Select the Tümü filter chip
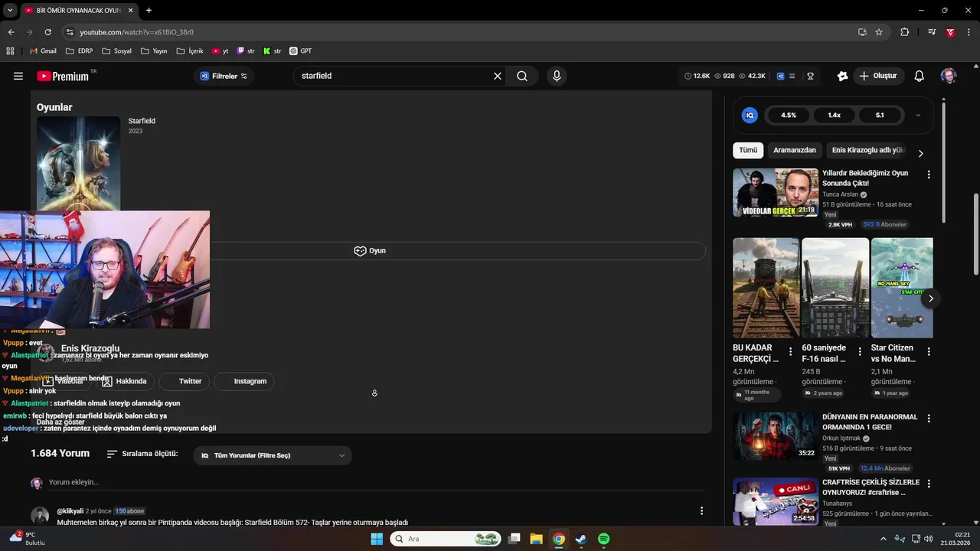The image size is (980, 551). click(x=748, y=150)
